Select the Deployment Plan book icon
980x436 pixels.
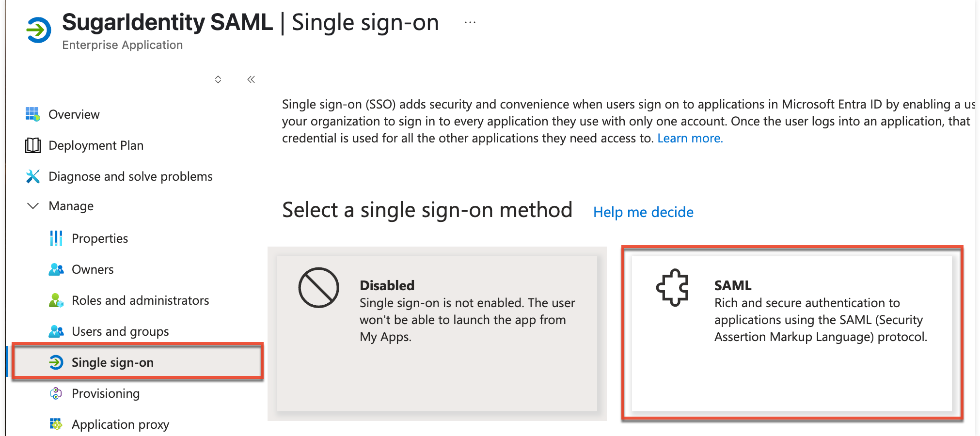(32, 145)
